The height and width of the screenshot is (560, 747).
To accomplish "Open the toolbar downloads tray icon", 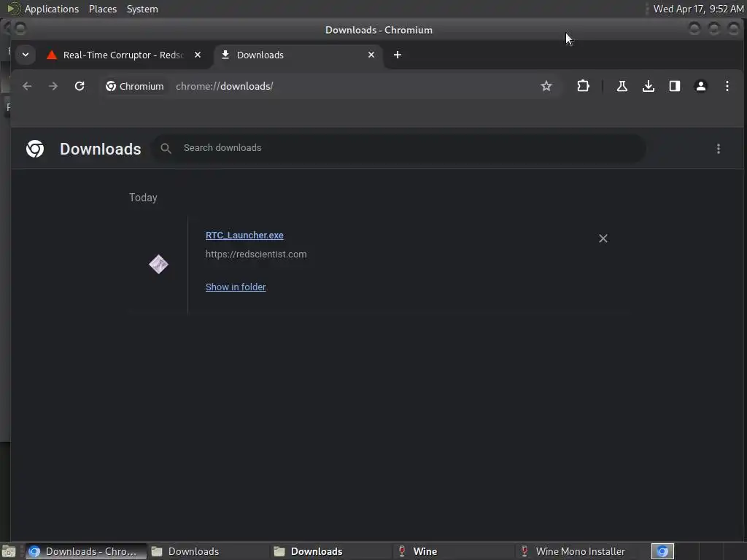I will [649, 86].
